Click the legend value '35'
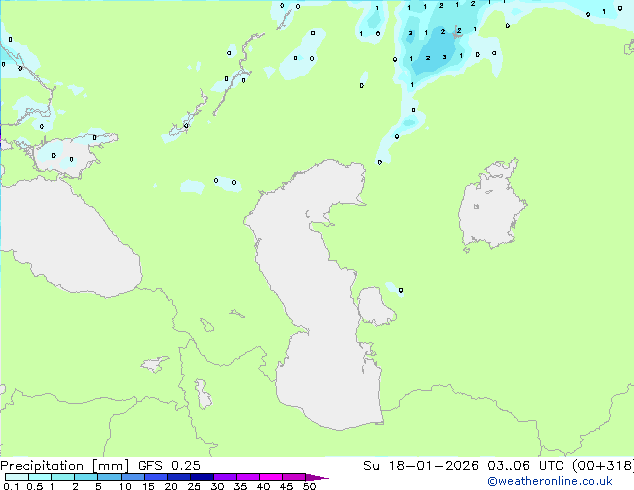Image resolution: width=634 pixels, height=490 pixels. 240,486
